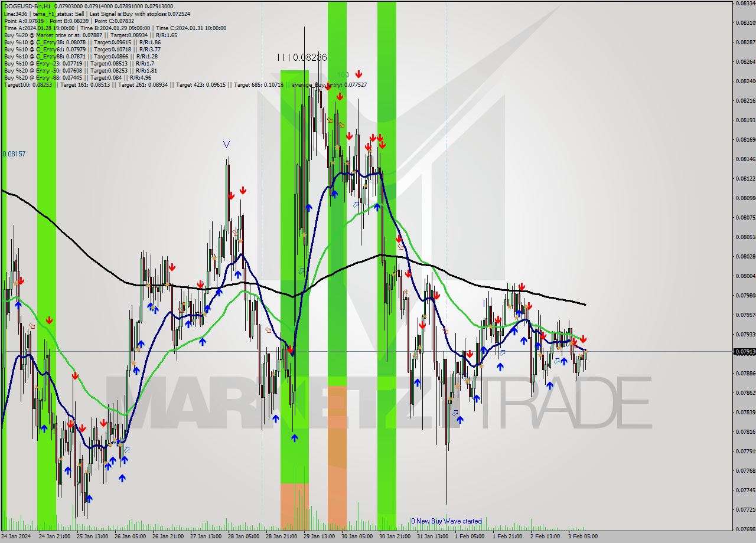Screen dimensions: 756x543
Task: Select the '28 Jan 21:00' time label
Action: 282,537
